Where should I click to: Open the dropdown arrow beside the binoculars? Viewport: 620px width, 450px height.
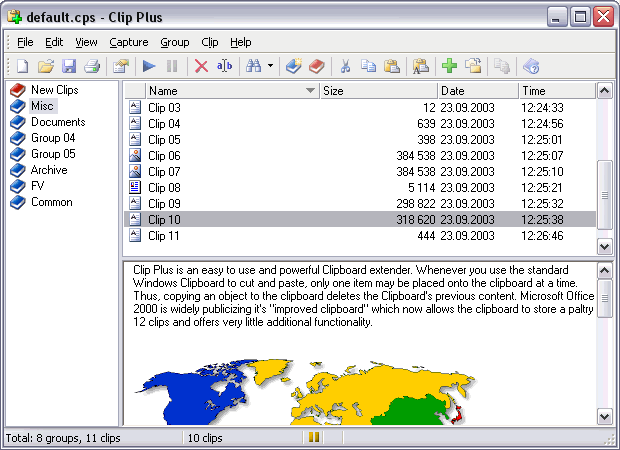[x=270, y=66]
